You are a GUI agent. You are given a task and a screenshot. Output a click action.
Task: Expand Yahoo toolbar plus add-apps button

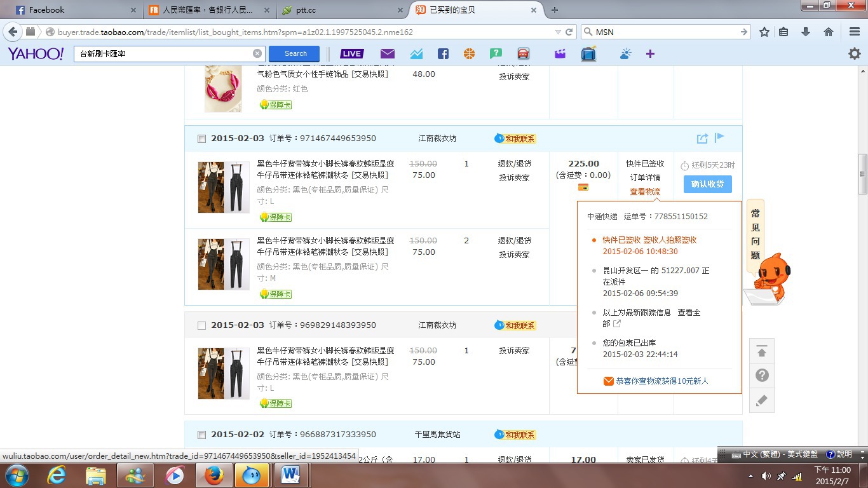[650, 54]
